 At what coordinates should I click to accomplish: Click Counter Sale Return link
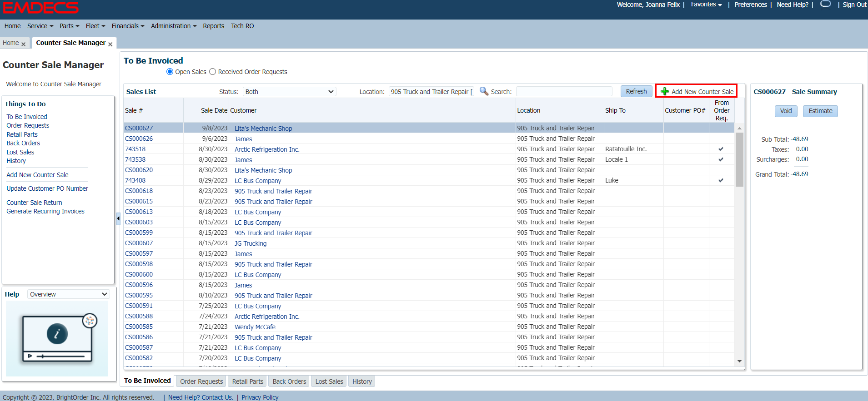pyautogui.click(x=34, y=203)
